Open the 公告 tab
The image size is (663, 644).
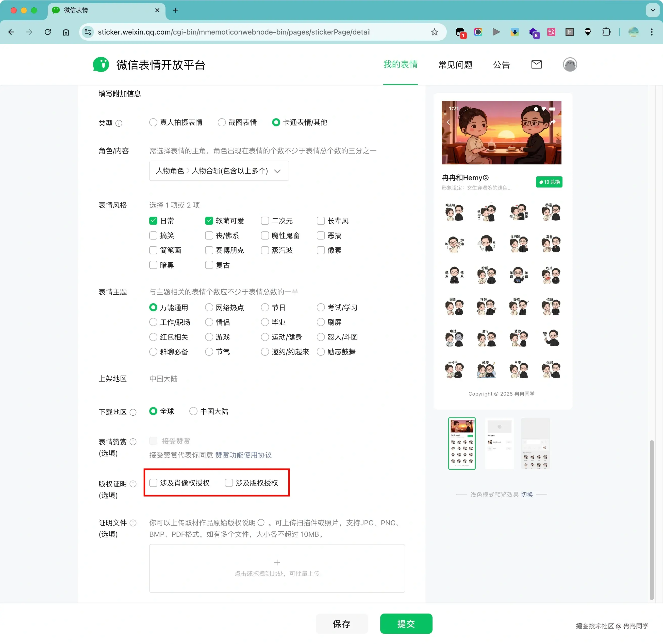point(501,64)
